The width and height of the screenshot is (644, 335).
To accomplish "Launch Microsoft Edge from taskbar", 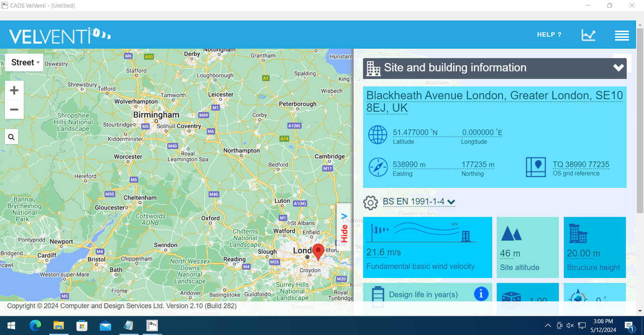I will point(35,325).
